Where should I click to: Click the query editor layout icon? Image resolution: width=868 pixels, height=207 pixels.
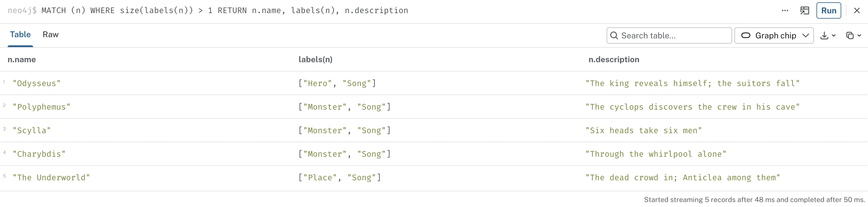click(804, 10)
